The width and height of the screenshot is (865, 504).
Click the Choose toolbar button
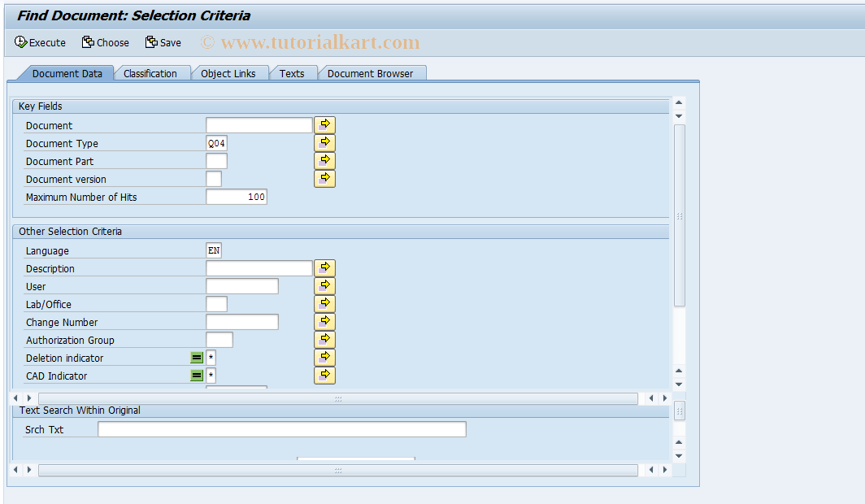(x=105, y=42)
